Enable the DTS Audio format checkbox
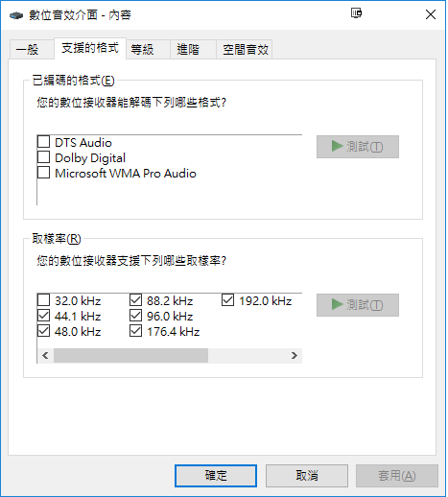 point(44,141)
